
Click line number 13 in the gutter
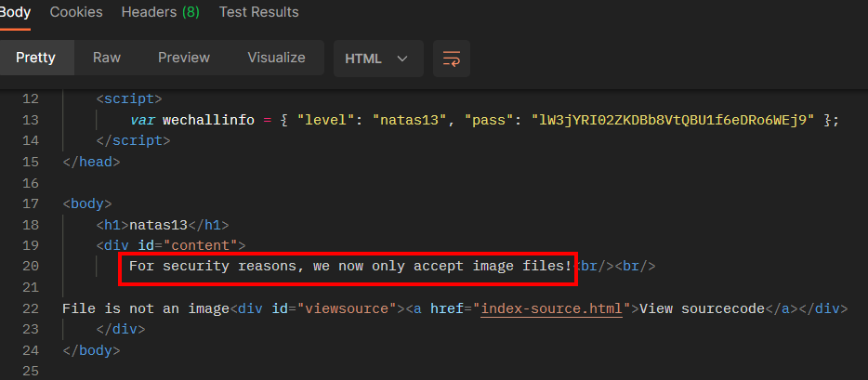pyautogui.click(x=30, y=120)
